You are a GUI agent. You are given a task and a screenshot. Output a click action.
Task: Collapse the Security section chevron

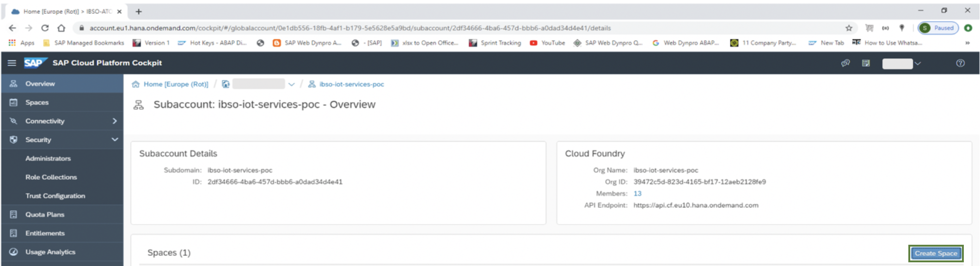point(115,139)
